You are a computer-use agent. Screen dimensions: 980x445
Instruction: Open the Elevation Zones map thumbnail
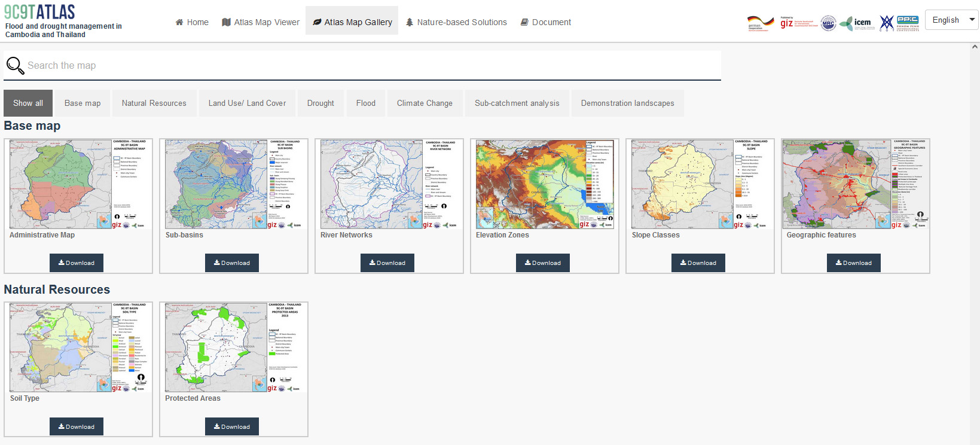coord(545,184)
